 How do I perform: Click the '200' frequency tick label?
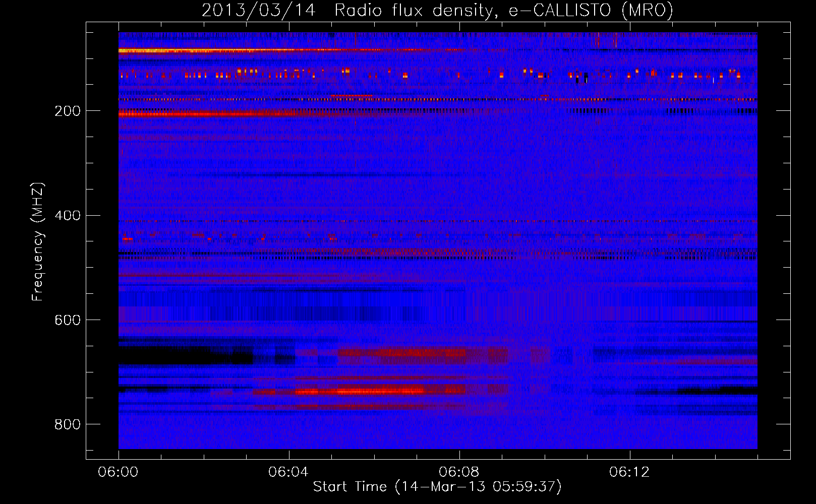pos(68,111)
